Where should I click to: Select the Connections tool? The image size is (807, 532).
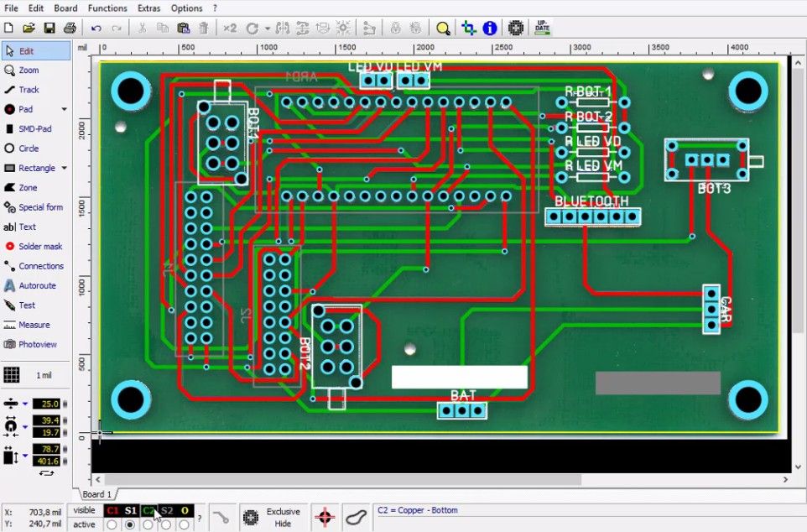coord(36,266)
